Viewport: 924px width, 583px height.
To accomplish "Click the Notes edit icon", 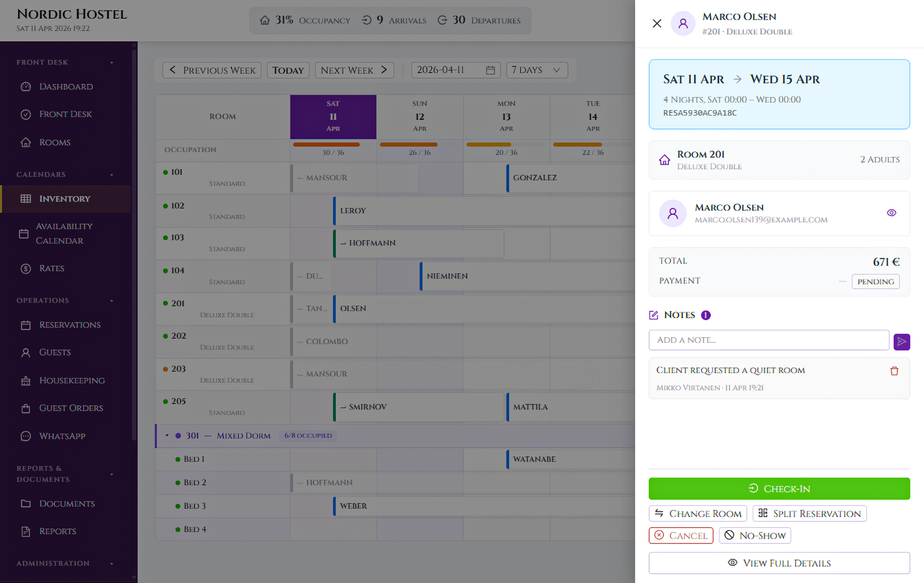I will (654, 315).
